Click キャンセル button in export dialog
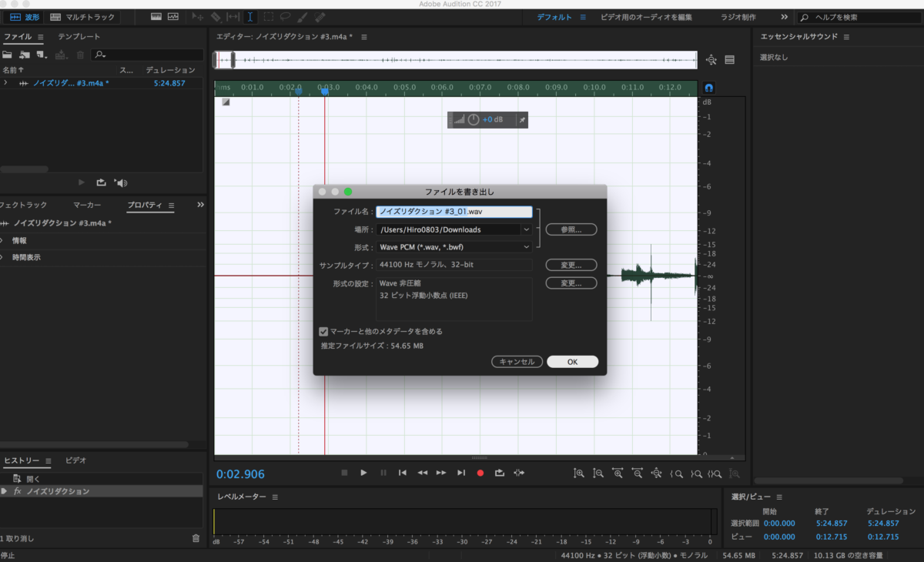The width and height of the screenshot is (924, 562). pyautogui.click(x=517, y=362)
